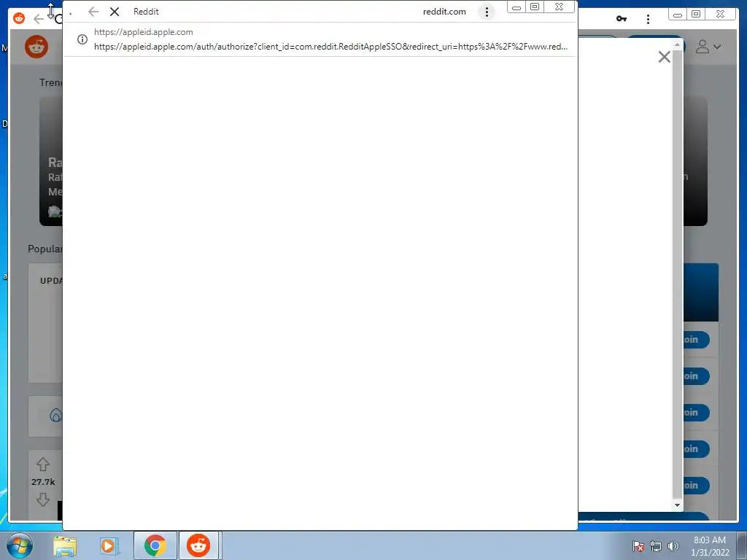Viewport: 747px width, 560px height.
Task: Switch to the Reddit app on taskbar
Action: (198, 545)
